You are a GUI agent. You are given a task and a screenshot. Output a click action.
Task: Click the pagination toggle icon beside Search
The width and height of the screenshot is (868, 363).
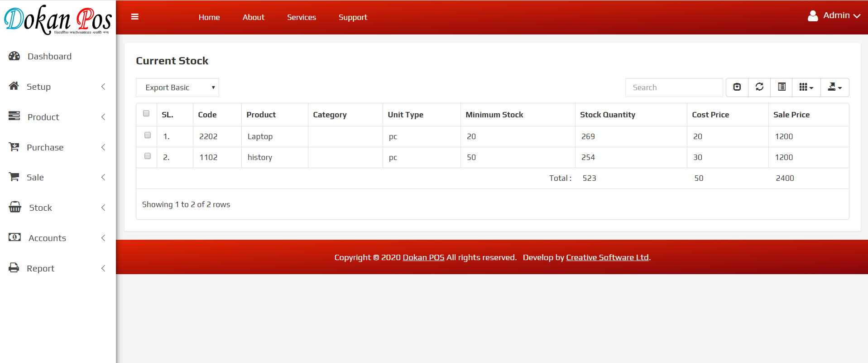pos(737,87)
